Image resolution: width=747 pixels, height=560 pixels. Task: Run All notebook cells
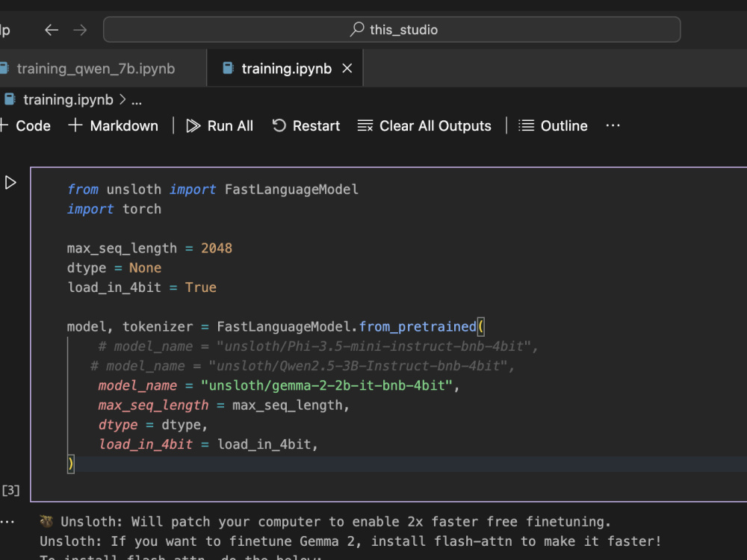coord(220,125)
